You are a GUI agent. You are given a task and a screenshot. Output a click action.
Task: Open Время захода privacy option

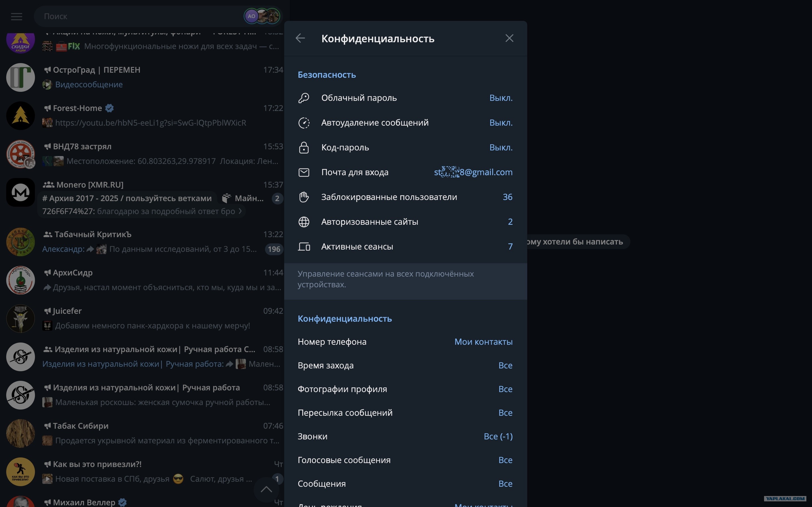pos(405,366)
